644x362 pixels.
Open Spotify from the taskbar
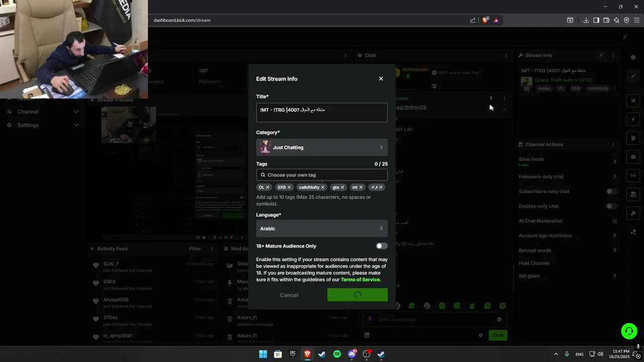pos(337,354)
